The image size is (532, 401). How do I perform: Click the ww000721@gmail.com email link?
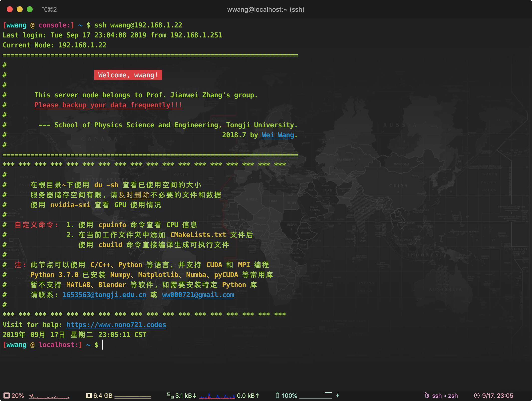pyautogui.click(x=198, y=295)
